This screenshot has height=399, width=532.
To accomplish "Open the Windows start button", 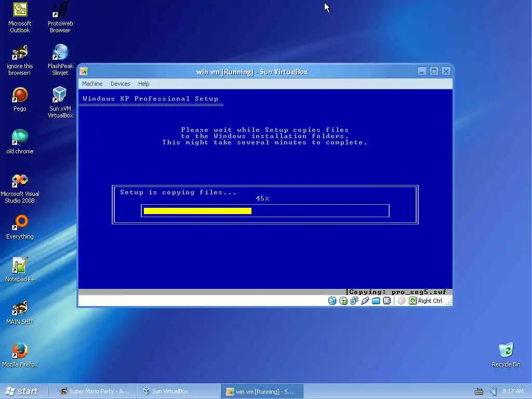I will coord(22,392).
